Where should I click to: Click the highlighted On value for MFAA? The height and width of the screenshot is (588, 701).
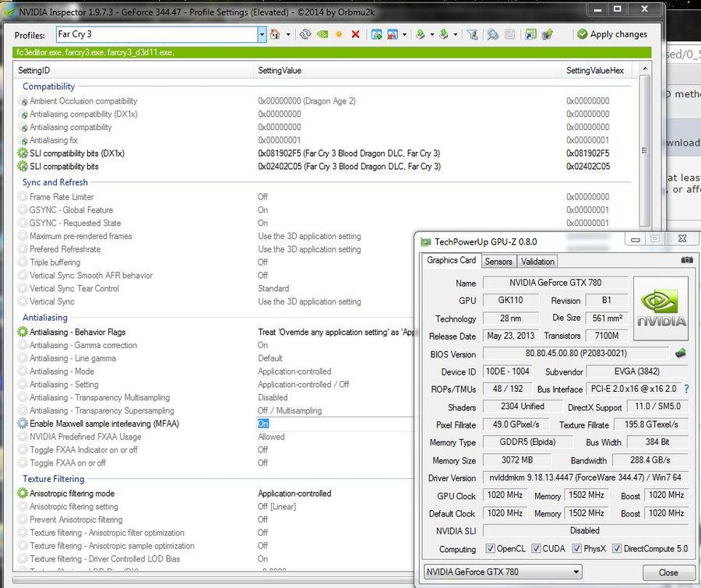[x=263, y=424]
